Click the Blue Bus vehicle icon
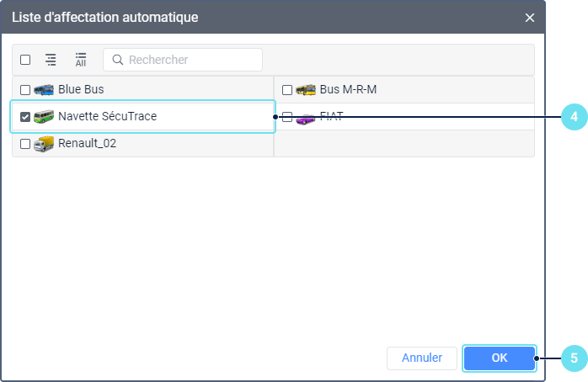 click(44, 89)
